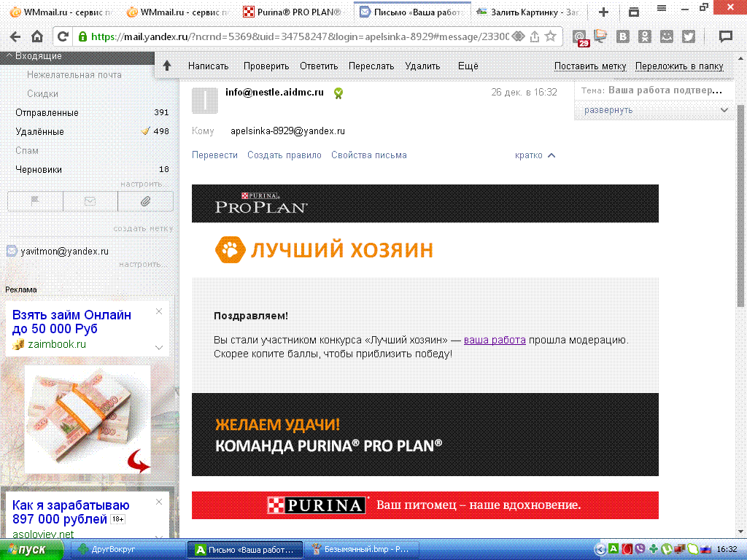Screen dimensions: 747x560
Task: Click the sender avatar placeholder
Action: [205, 101]
